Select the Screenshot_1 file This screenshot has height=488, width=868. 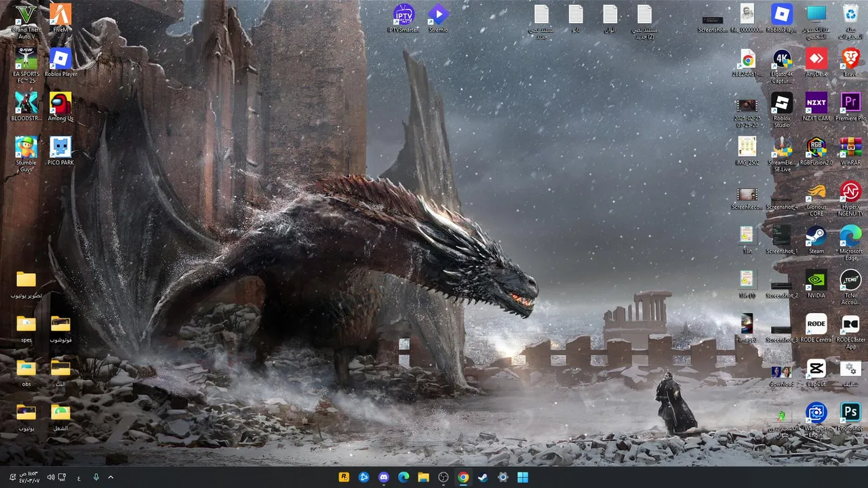(782, 239)
